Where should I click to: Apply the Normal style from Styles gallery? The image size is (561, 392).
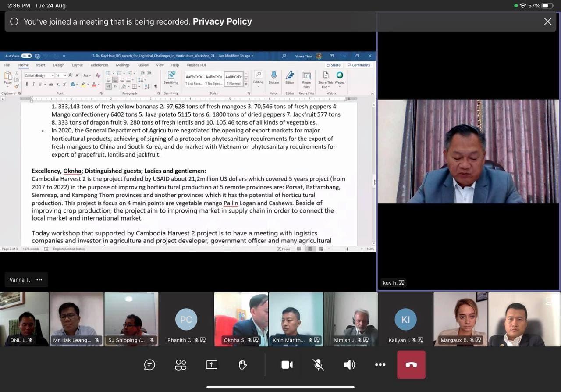[233, 79]
